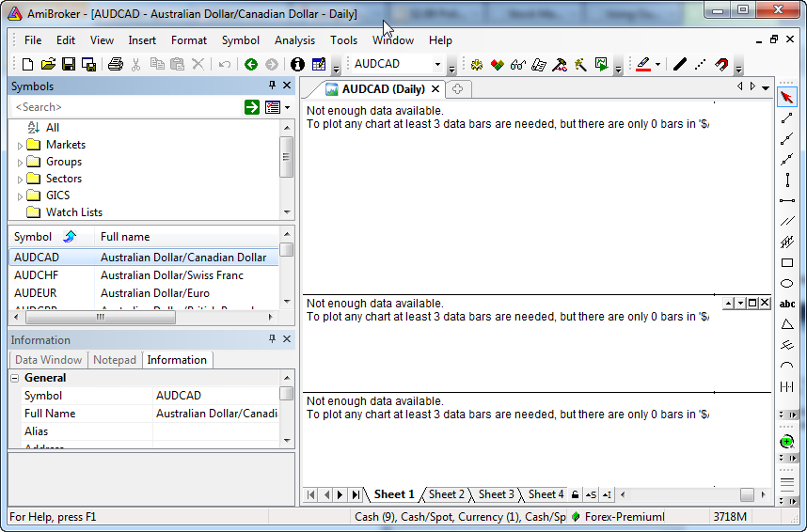Switch to the Notepad tab
This screenshot has height=532, width=807.
114,360
